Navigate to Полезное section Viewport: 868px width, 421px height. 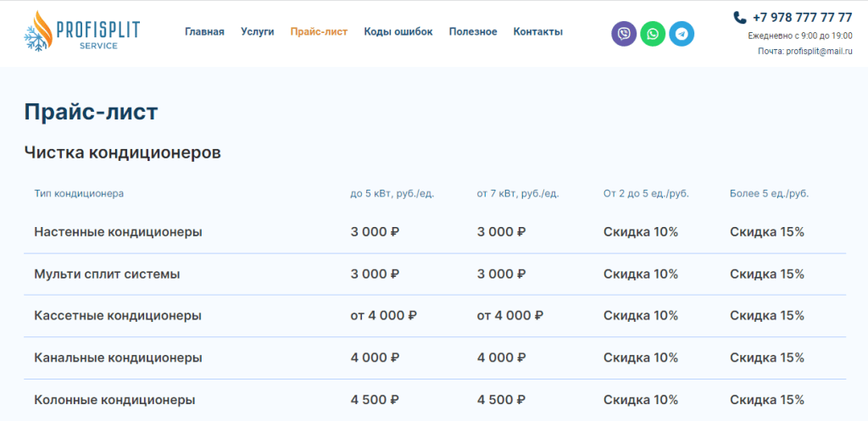473,32
